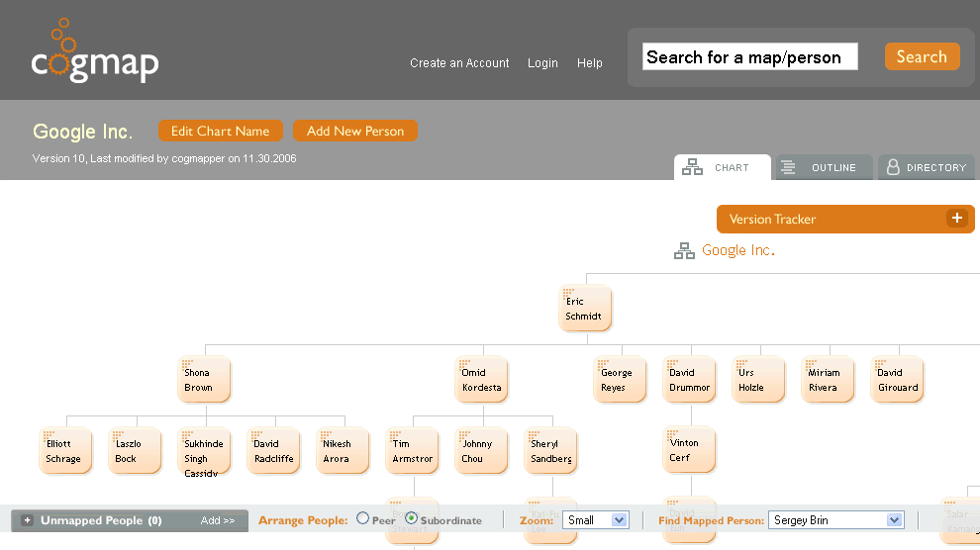Expand the Unmapped People panel plus icon

point(27,520)
